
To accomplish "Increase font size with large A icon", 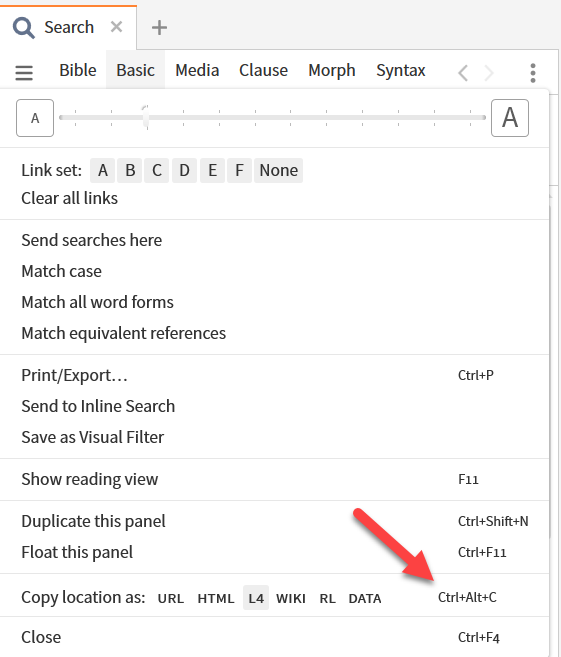I will [510, 118].
